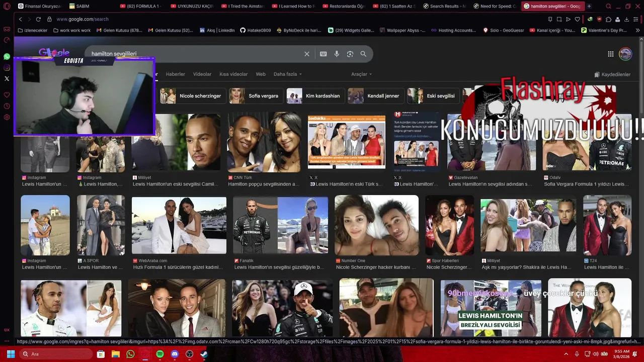Image resolution: width=644 pixels, height=362 pixels.
Task: Open the Windows Start menu
Action: tap(11, 354)
